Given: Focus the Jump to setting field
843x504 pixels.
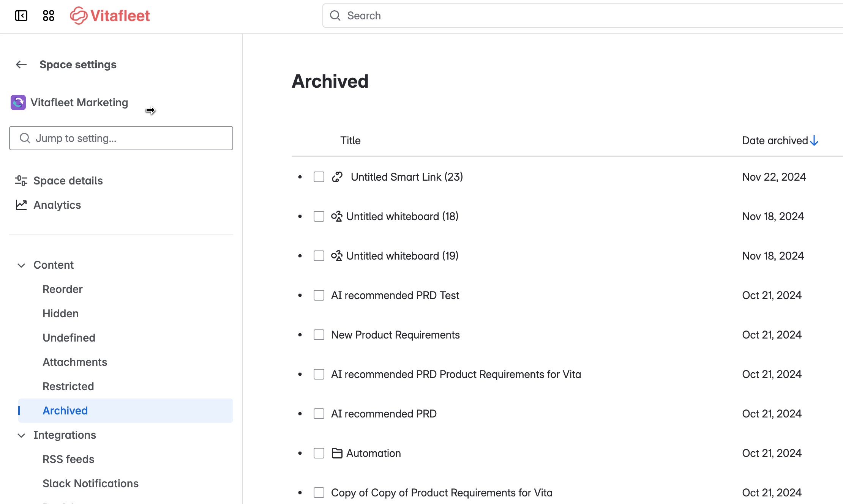Looking at the screenshot, I should click(x=121, y=138).
